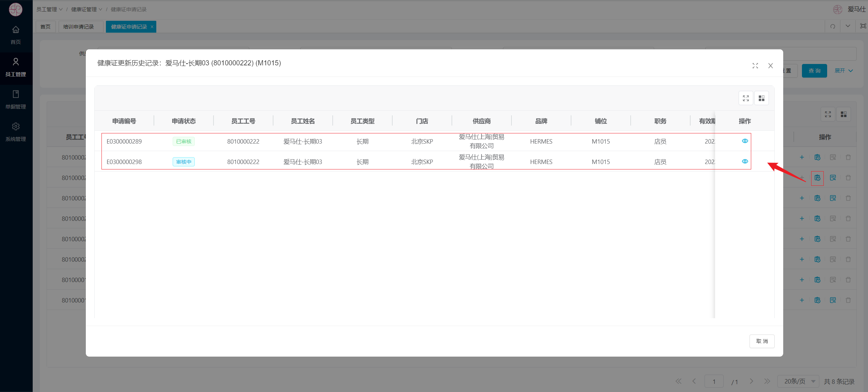Click the company logo at top left
The width and height of the screenshot is (868, 392).
pyautogui.click(x=16, y=9)
